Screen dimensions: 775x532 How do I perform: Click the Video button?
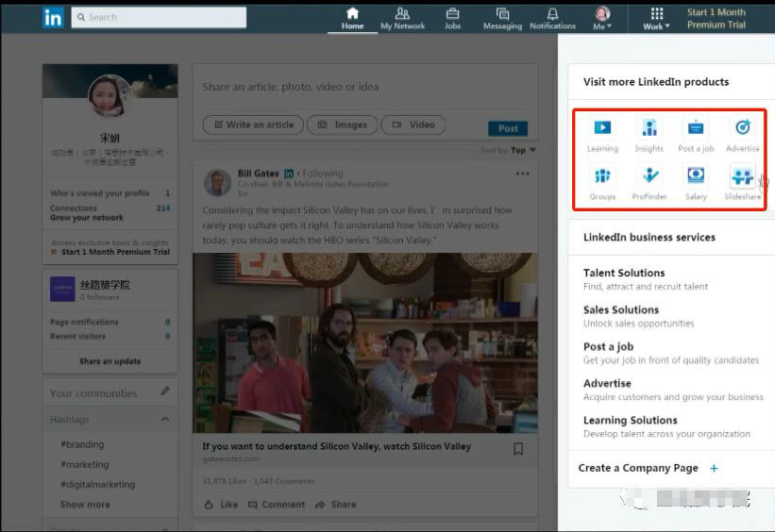413,125
